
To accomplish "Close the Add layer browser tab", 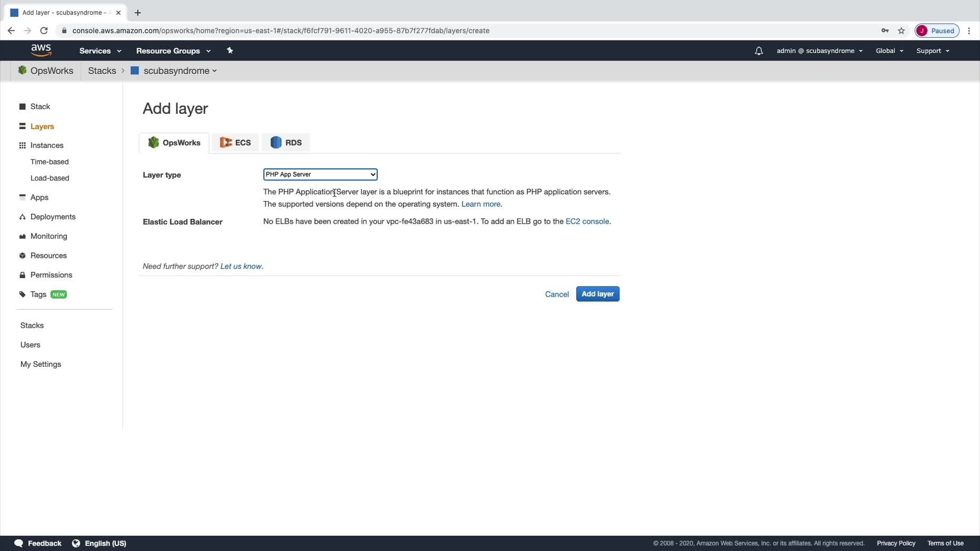I will click(x=118, y=13).
